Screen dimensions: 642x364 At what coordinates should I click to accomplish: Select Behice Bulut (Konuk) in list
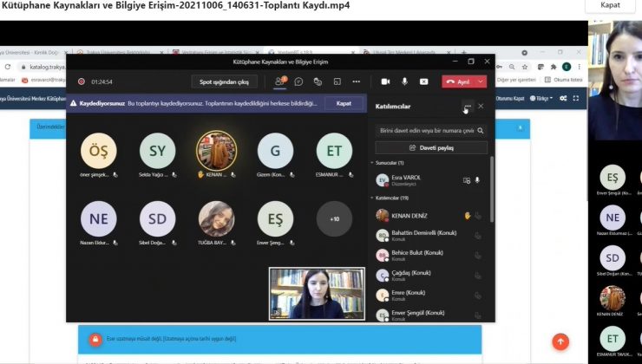point(416,255)
